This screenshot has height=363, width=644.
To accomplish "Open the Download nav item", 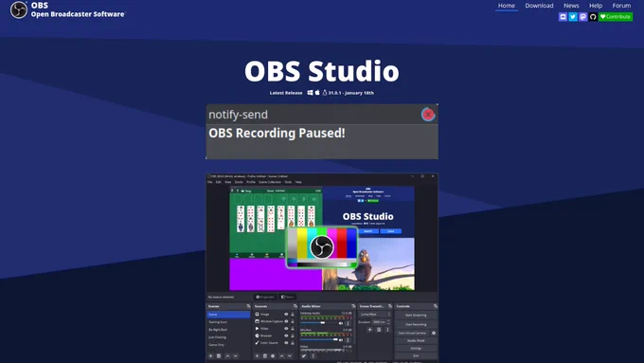I will click(x=539, y=6).
